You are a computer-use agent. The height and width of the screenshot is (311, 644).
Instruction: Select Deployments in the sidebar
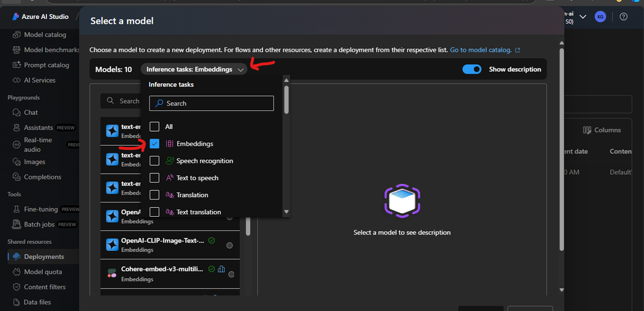(44, 256)
